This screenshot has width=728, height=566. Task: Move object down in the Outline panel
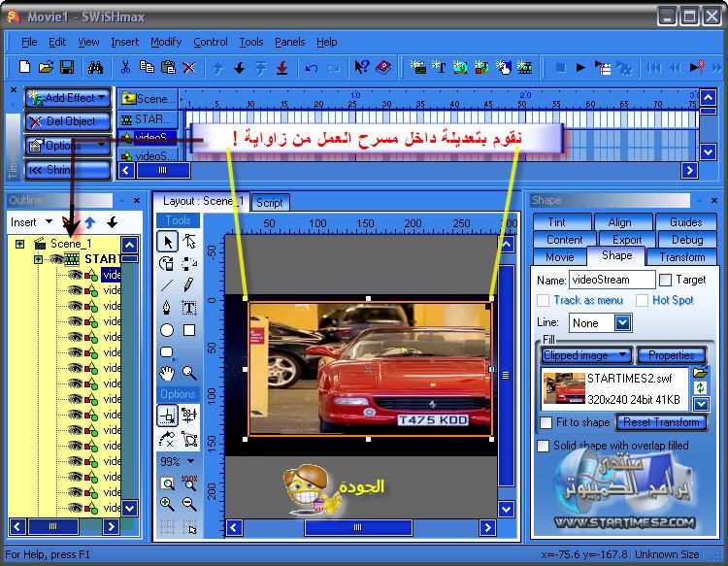(112, 222)
